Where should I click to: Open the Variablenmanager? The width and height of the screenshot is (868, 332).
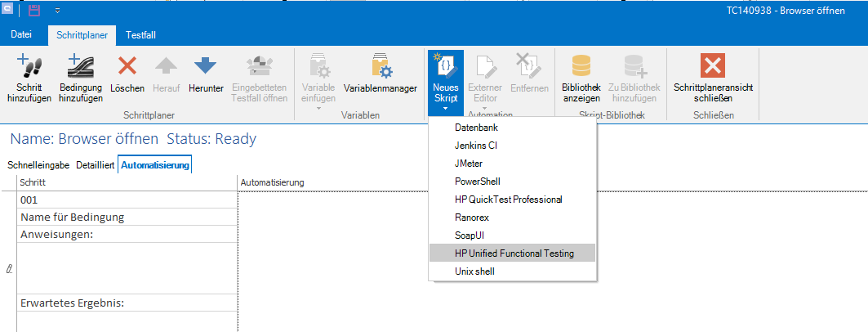coord(381,67)
